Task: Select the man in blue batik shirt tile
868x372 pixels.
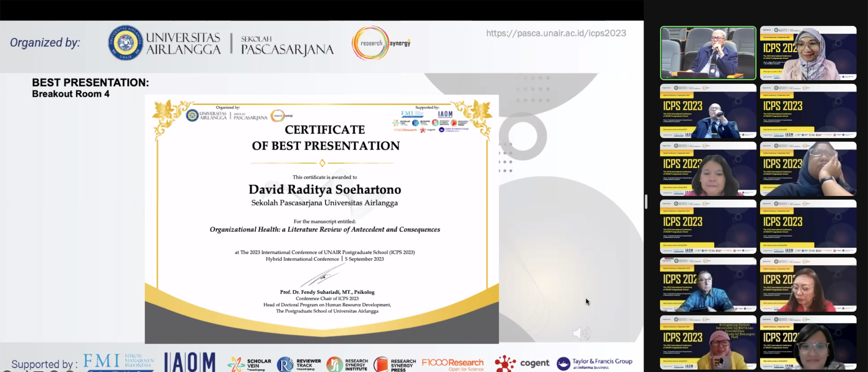Action: click(x=708, y=284)
